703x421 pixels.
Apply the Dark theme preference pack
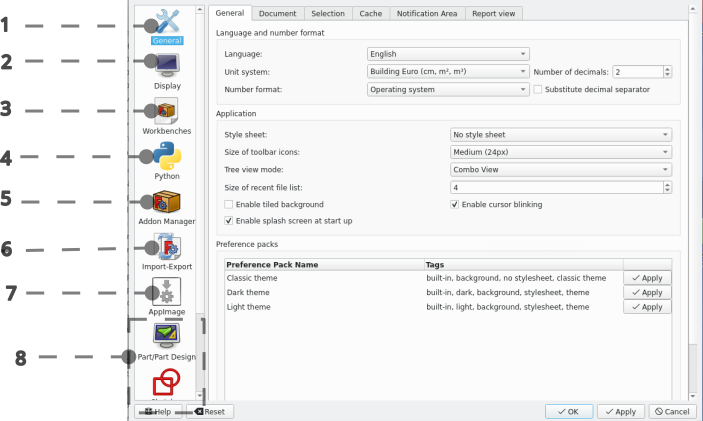coord(647,292)
